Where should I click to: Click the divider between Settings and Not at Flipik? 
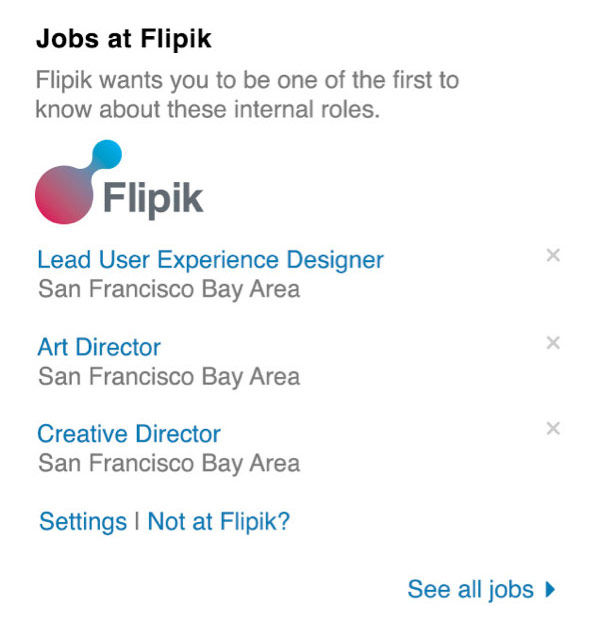137,522
